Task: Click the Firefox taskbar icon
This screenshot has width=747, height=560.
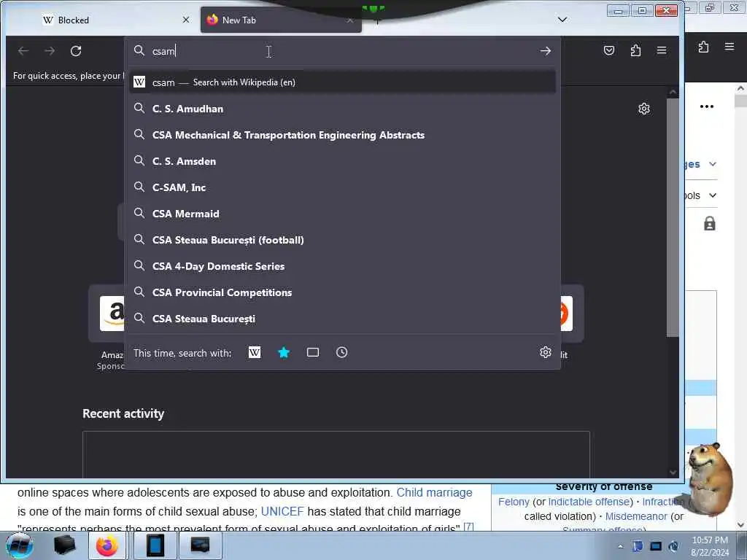Action: pos(107,545)
